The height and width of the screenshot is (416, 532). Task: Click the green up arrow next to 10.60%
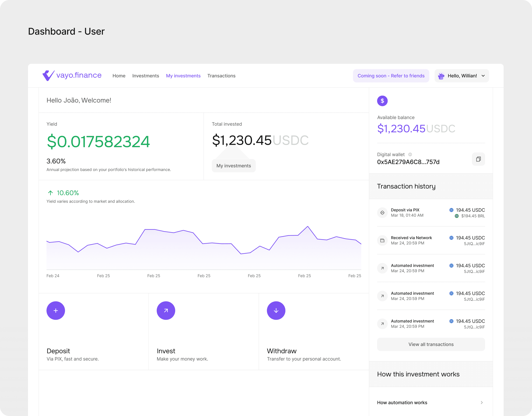coord(50,193)
